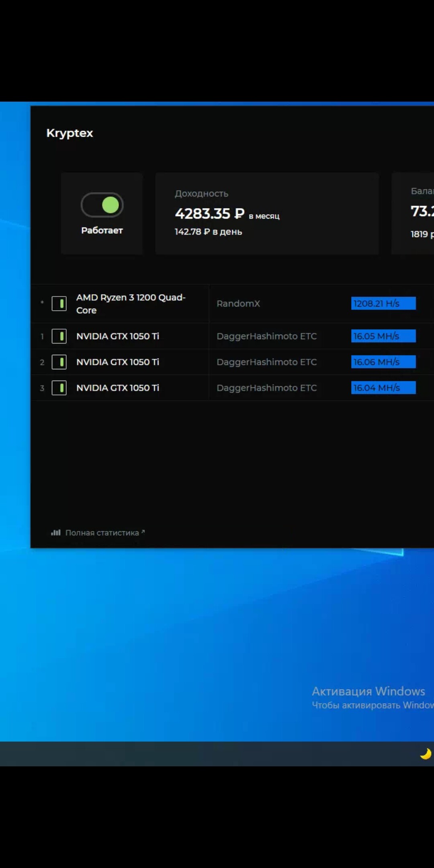Click DaggerHashimoto ETC for GPU 1

click(267, 336)
